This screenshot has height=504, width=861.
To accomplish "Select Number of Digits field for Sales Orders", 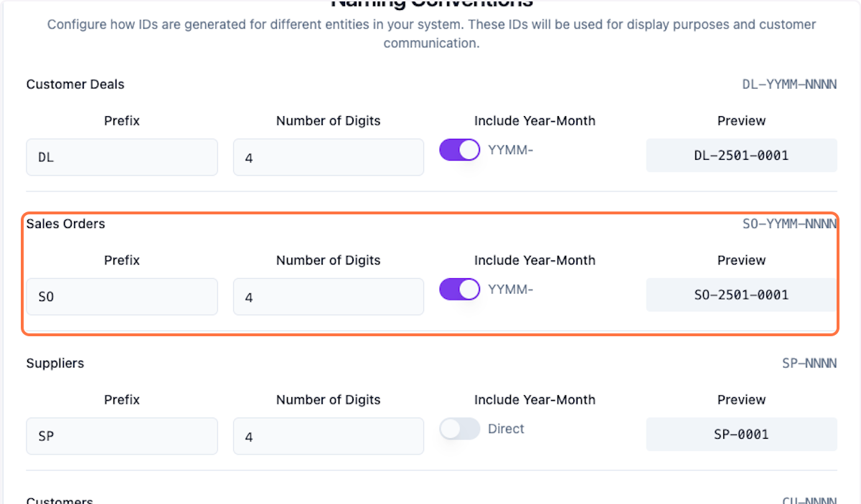I will (328, 296).
